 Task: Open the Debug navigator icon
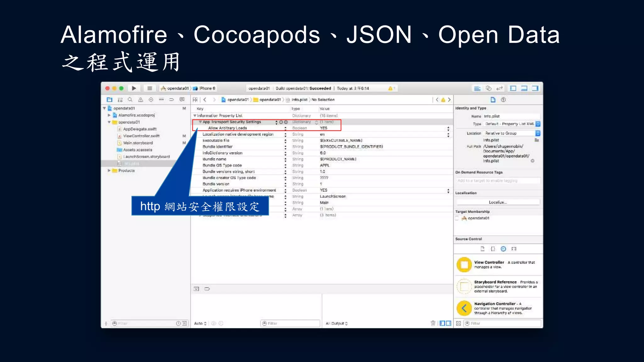pyautogui.click(x=161, y=100)
